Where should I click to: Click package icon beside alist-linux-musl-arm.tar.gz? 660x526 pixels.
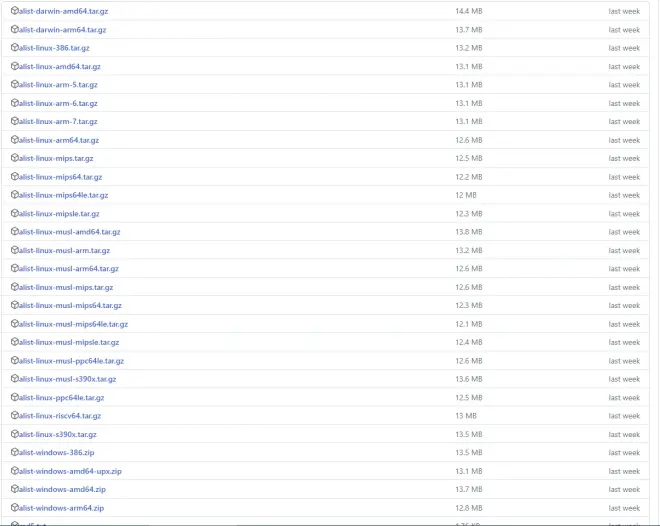point(15,250)
